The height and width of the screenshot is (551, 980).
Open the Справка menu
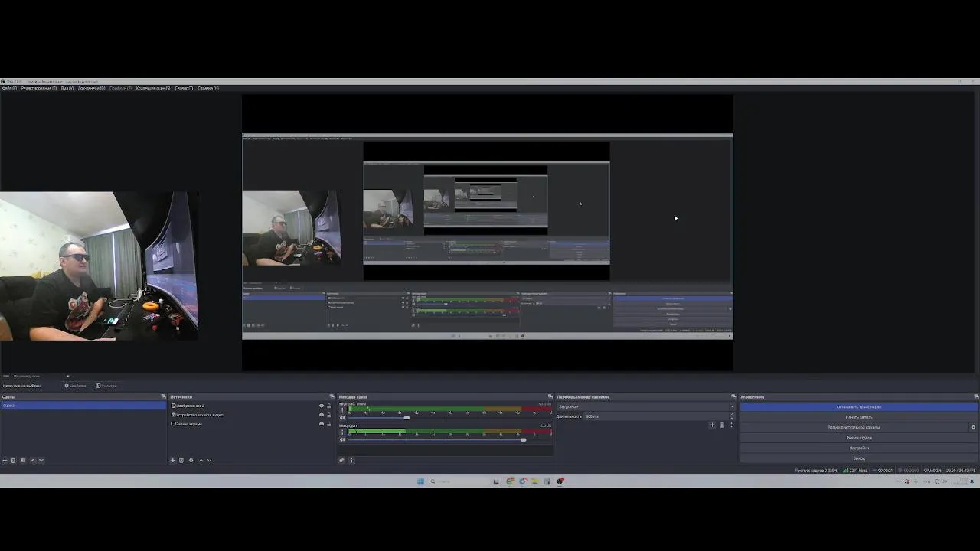(x=208, y=88)
